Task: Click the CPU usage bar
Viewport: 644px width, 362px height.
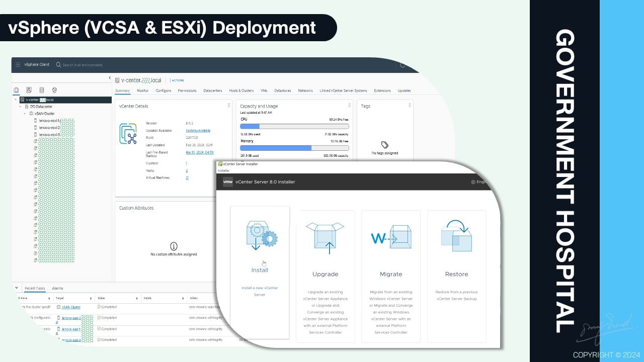Action: coord(294,127)
